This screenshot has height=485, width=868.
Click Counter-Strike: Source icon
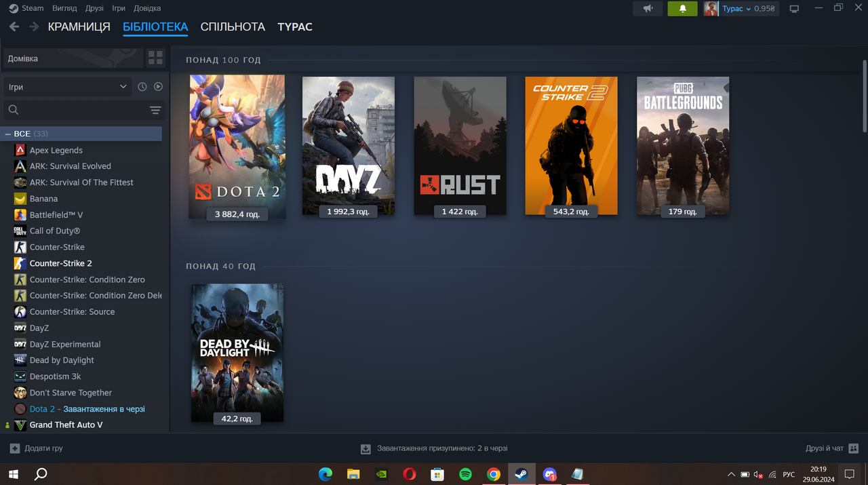pos(20,312)
